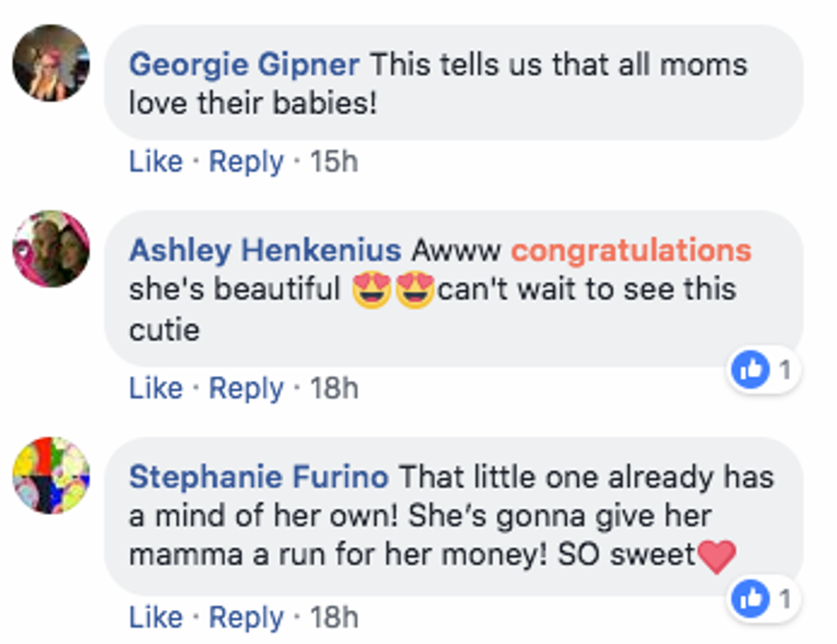Like Stephanie Furino's comment
This screenshot has width=837, height=644.
click(x=155, y=617)
